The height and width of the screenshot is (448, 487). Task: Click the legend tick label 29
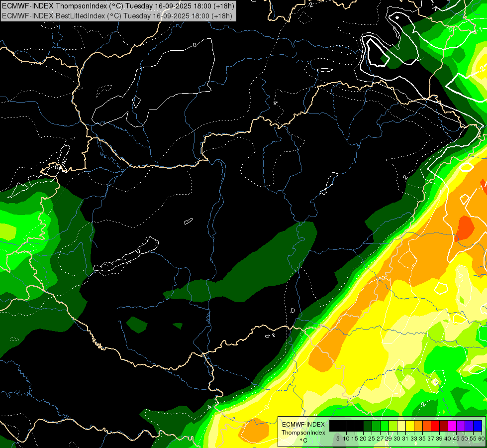tap(389, 439)
